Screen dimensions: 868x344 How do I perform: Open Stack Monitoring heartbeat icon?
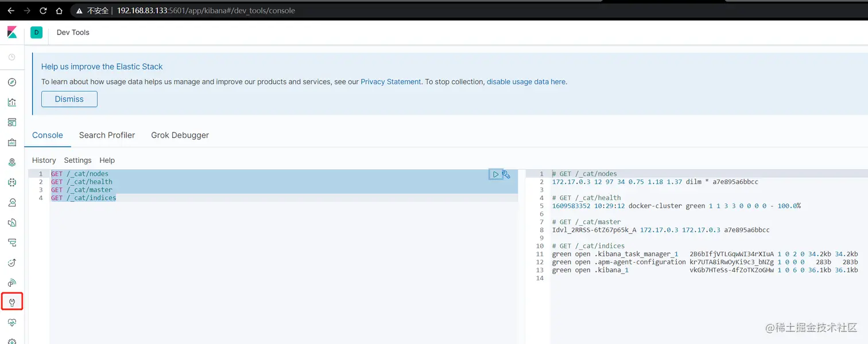[x=12, y=322]
